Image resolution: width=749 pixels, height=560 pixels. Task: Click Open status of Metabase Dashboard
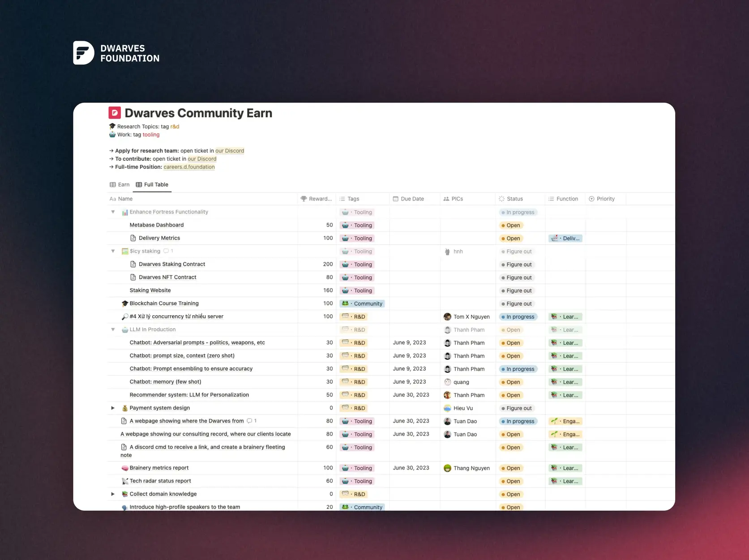pos(511,225)
